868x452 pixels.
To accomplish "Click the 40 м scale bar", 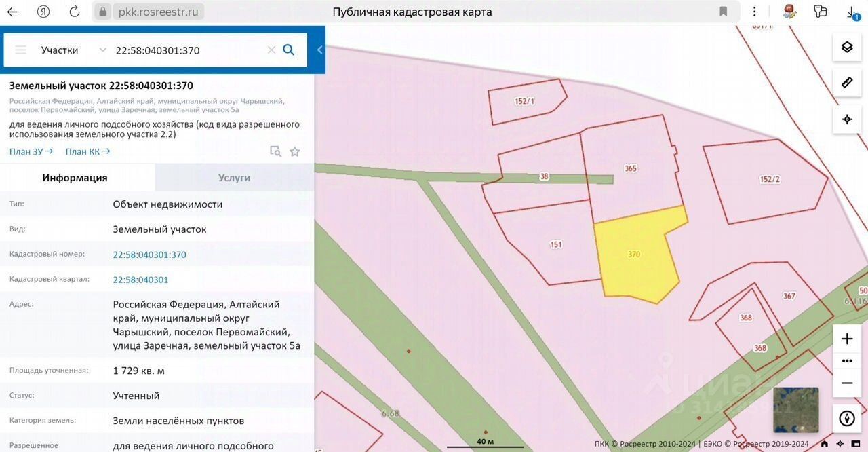I will click(486, 443).
